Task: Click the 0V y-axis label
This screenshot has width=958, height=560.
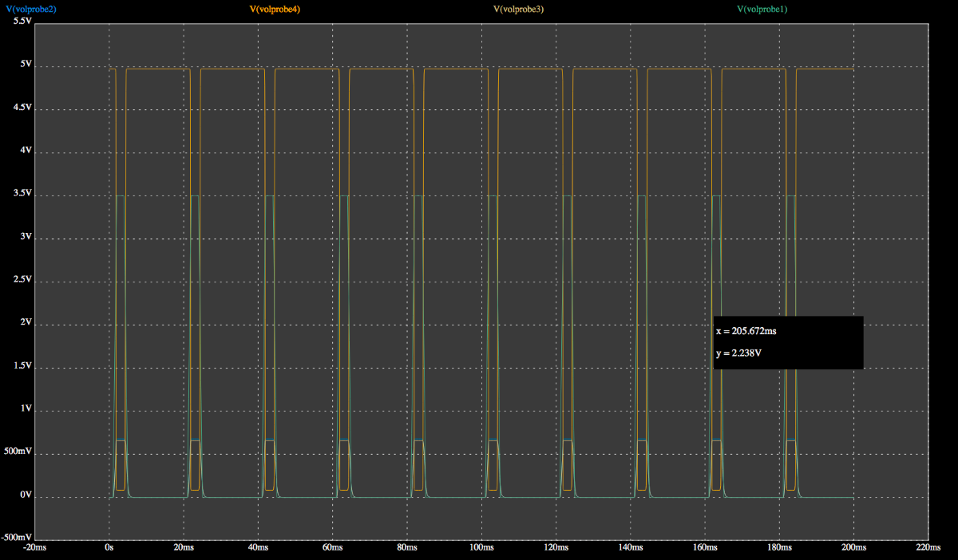Action: click(25, 495)
